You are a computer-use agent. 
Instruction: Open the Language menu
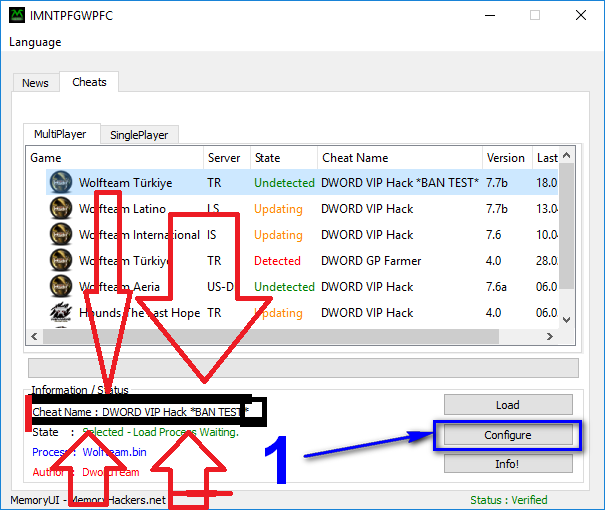(35, 42)
